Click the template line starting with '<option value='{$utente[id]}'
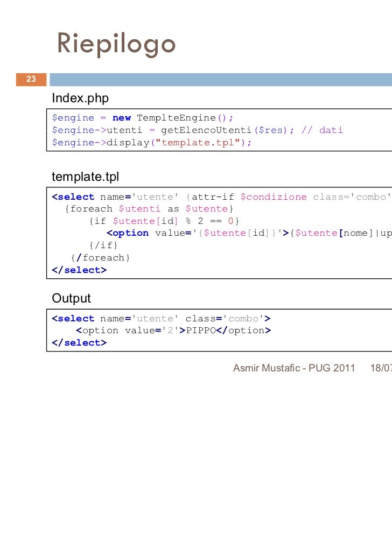The height and width of the screenshot is (555, 392). pyautogui.click(x=249, y=233)
